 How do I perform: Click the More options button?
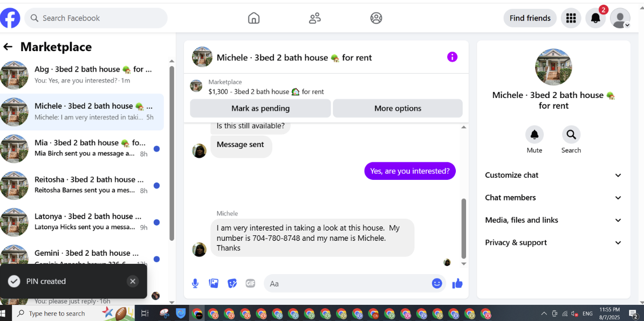(398, 109)
